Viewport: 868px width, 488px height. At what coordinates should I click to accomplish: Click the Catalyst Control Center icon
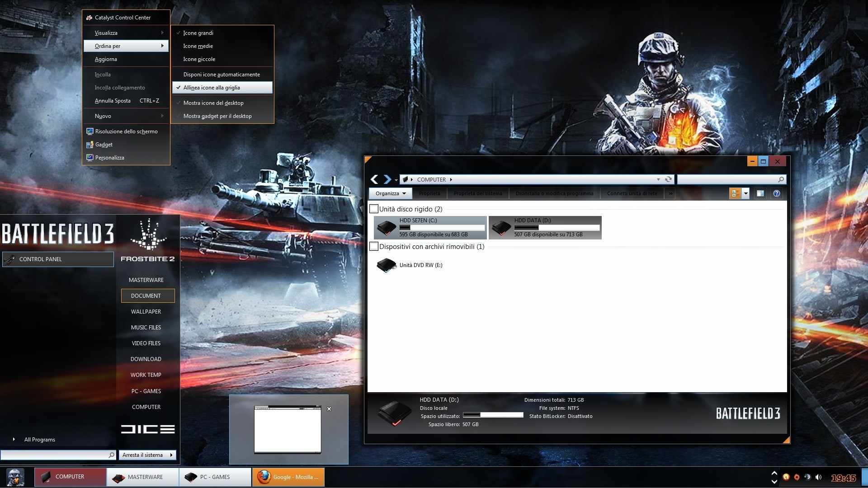[x=89, y=18]
